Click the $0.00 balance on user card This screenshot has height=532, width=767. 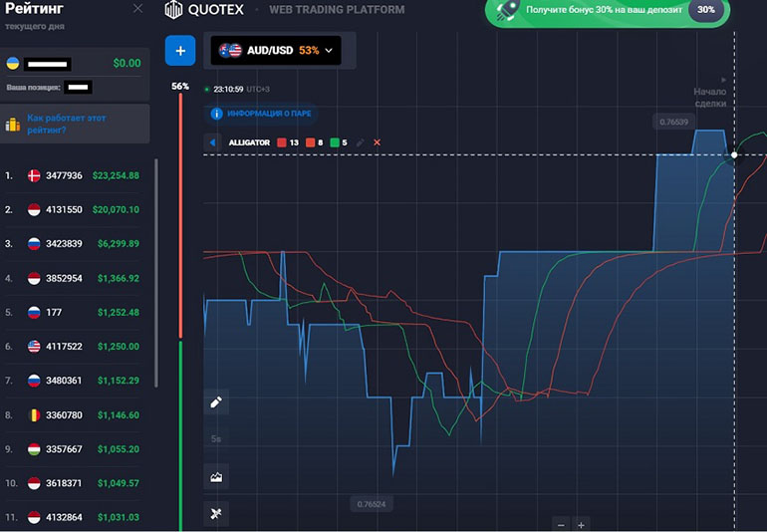(127, 63)
